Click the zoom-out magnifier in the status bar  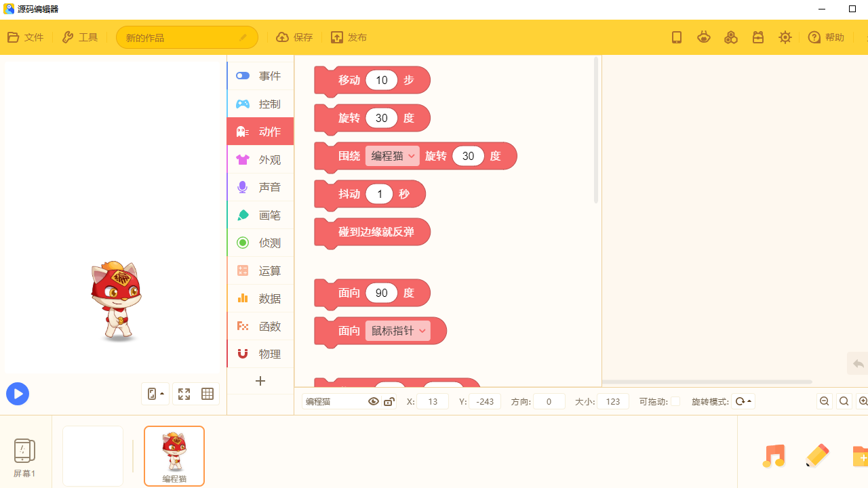[824, 401]
